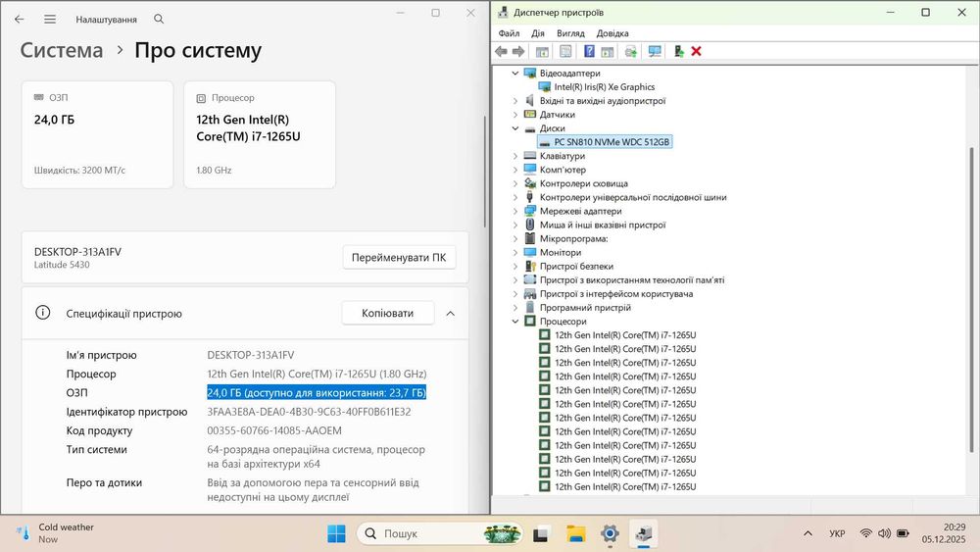Viewport: 980px width, 552px height.
Task: Open Properties from Device Manager toolbar
Action: (565, 51)
